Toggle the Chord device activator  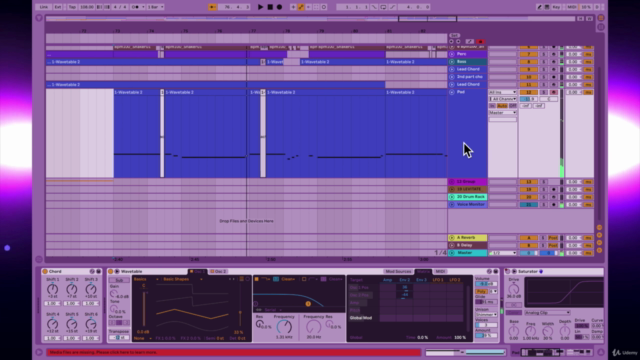pyautogui.click(x=45, y=271)
